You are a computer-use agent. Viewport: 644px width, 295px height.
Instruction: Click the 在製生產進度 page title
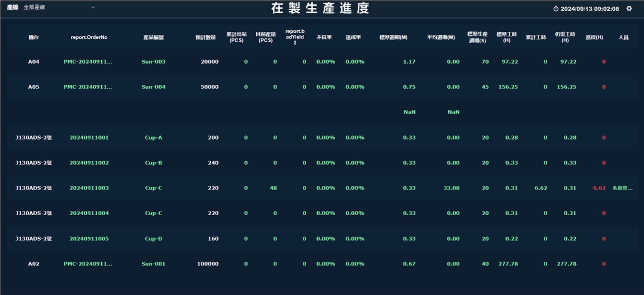coord(320,9)
